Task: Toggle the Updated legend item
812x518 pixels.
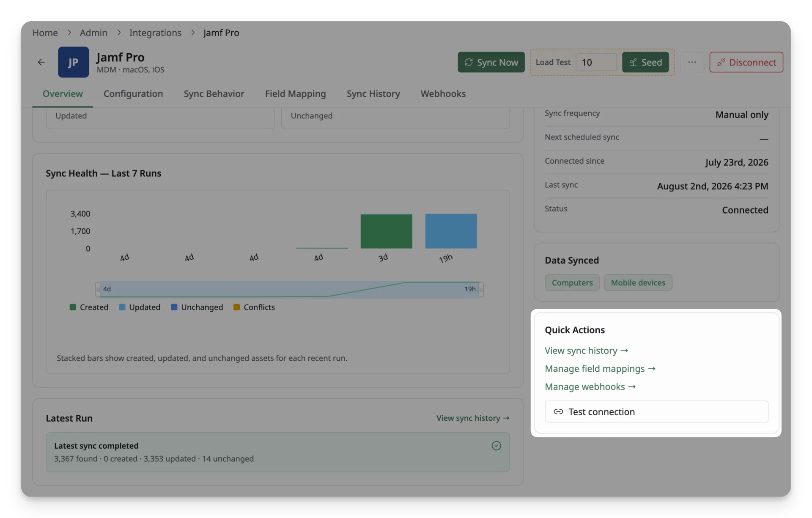Action: 140,307
